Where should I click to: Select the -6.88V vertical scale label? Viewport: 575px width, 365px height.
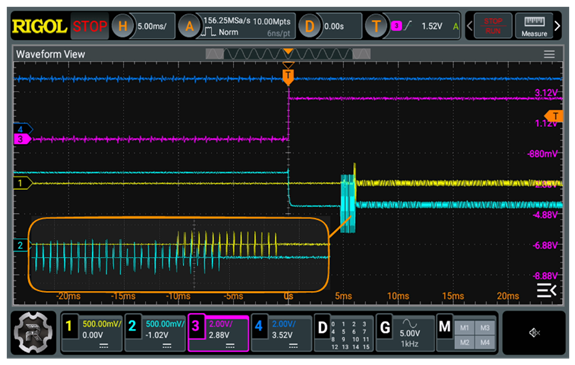(x=545, y=245)
